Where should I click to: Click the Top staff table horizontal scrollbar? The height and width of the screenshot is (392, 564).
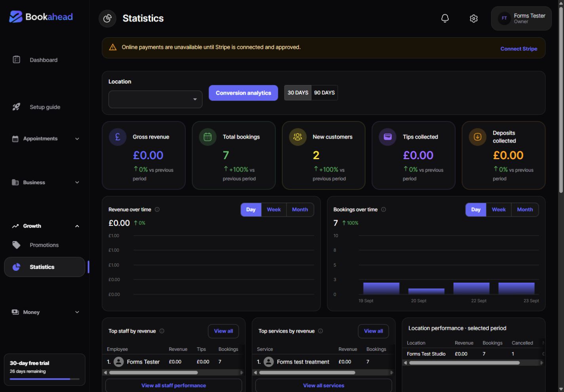154,373
